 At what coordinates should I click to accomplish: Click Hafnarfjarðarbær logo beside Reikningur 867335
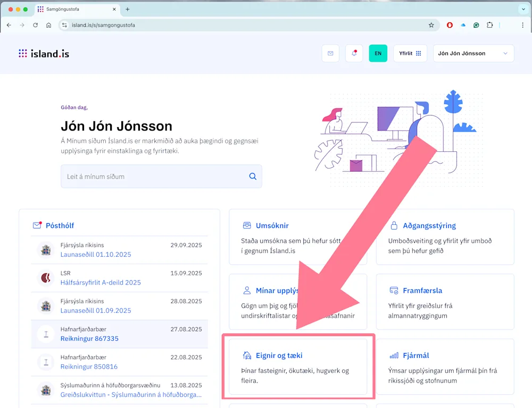point(46,334)
